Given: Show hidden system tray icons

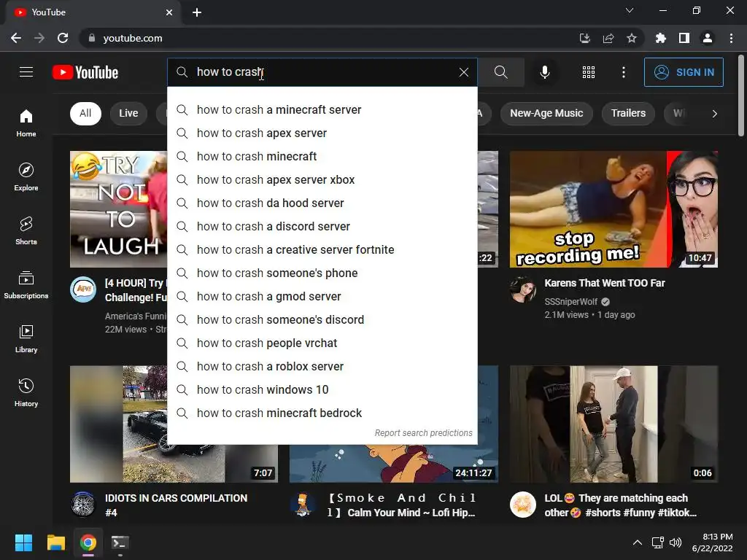Looking at the screenshot, I should [637, 542].
